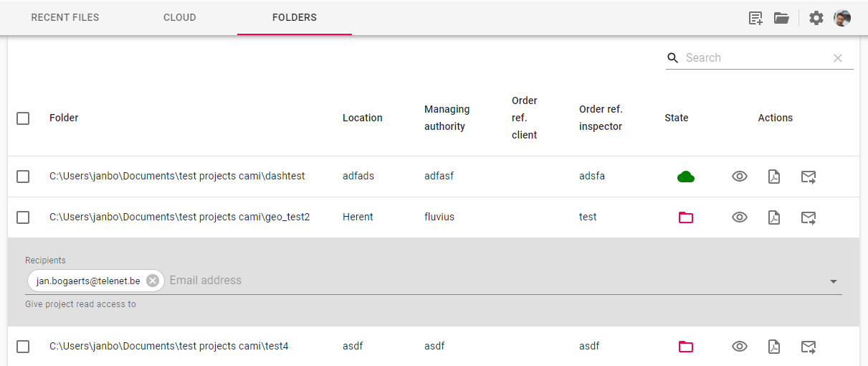Switch to the Cloud tab
The image size is (868, 366).
(x=180, y=17)
